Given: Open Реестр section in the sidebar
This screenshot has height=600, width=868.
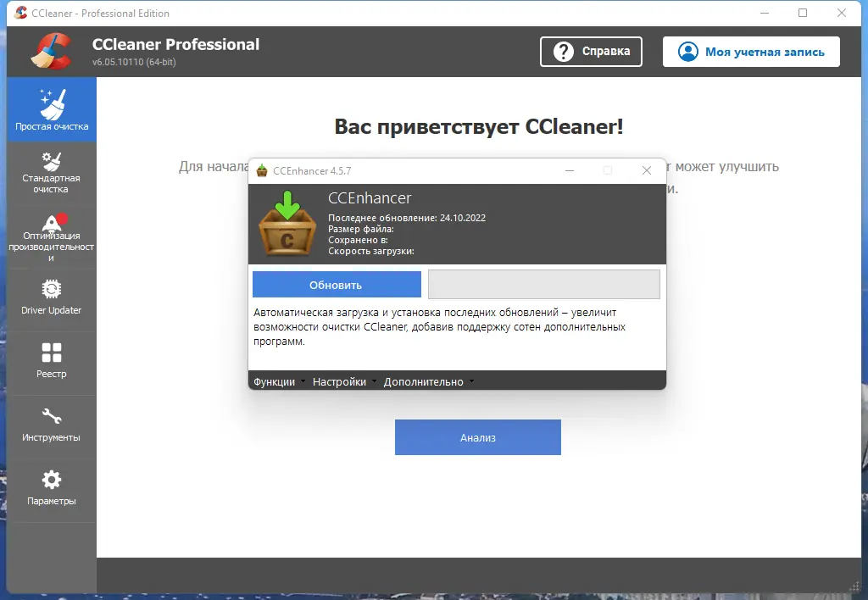Looking at the screenshot, I should [52, 364].
